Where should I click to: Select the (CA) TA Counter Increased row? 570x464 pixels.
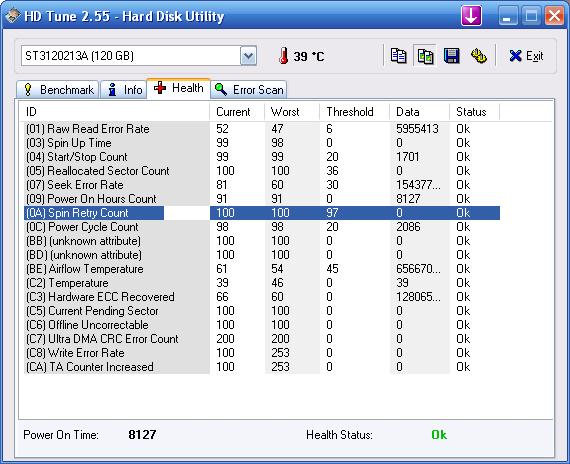pos(262,367)
